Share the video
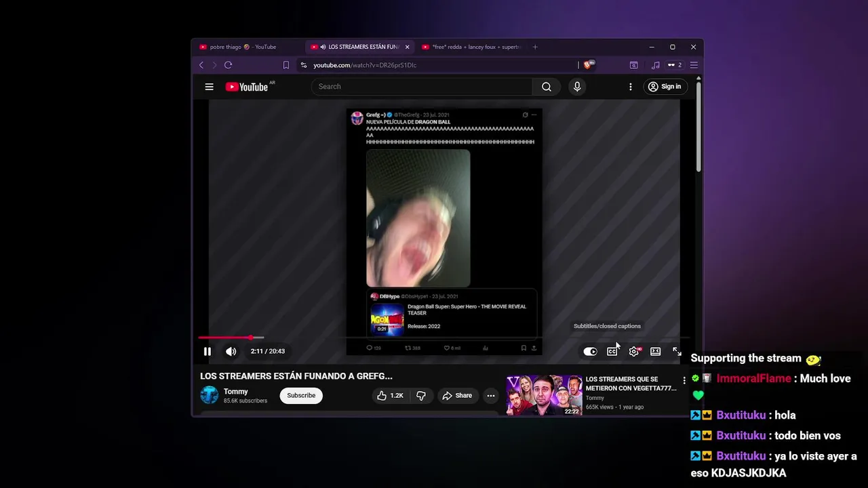Image resolution: width=868 pixels, height=488 pixels. click(x=457, y=396)
